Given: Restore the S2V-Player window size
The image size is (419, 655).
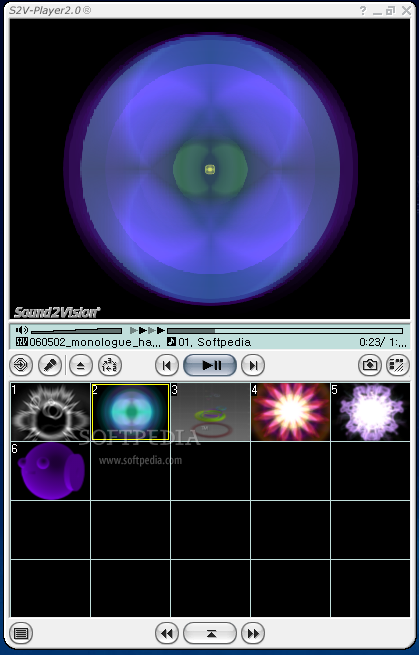Looking at the screenshot, I should click(x=391, y=11).
